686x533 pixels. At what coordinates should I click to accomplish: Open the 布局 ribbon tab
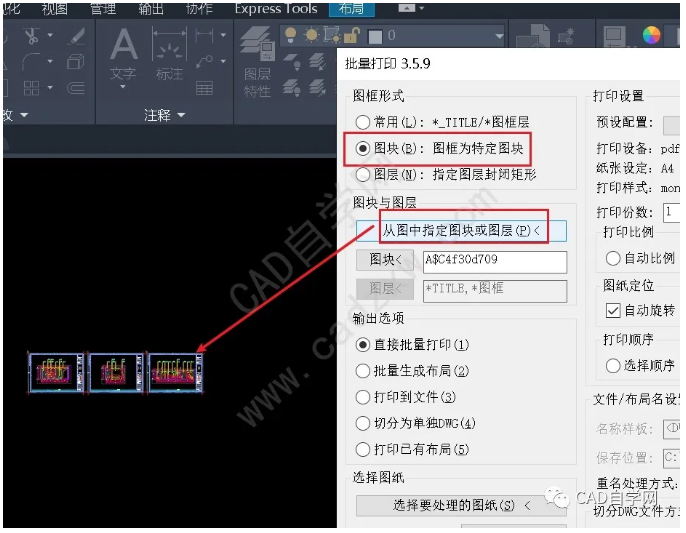pos(351,9)
